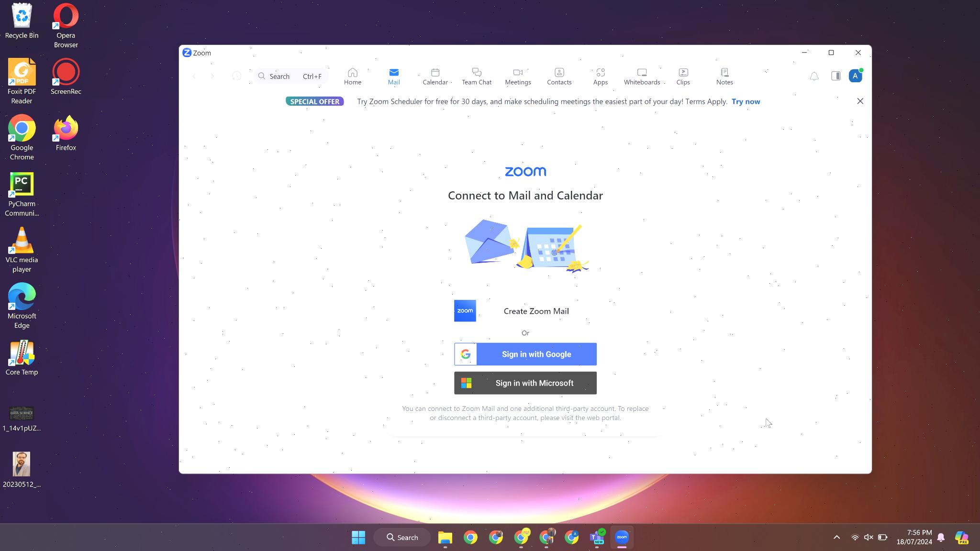Click Sign in with Google
Screen dimensions: 980x551
[x=525, y=354]
